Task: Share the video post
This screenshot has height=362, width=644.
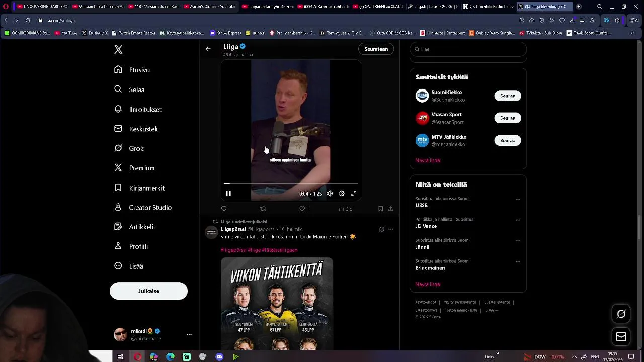Action: (391, 209)
